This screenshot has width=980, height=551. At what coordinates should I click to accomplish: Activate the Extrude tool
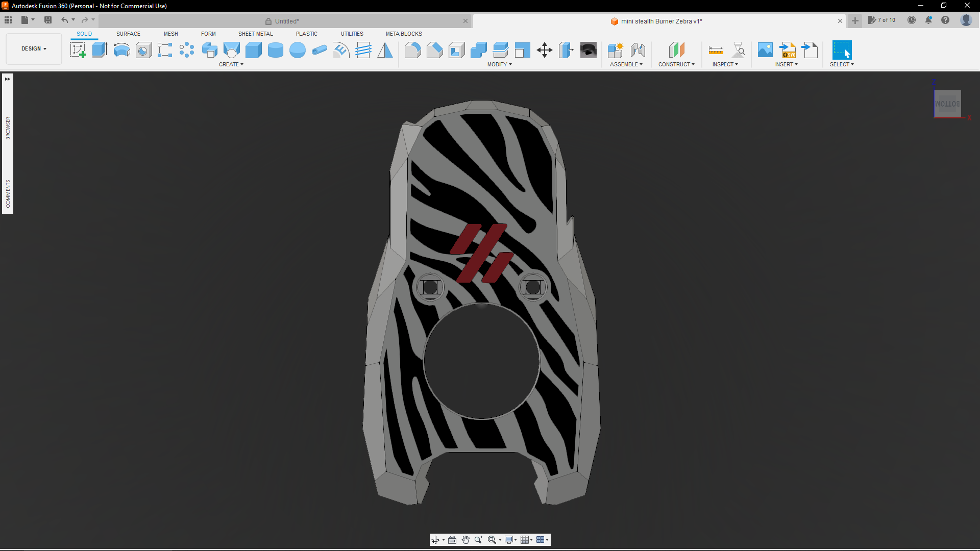99,49
